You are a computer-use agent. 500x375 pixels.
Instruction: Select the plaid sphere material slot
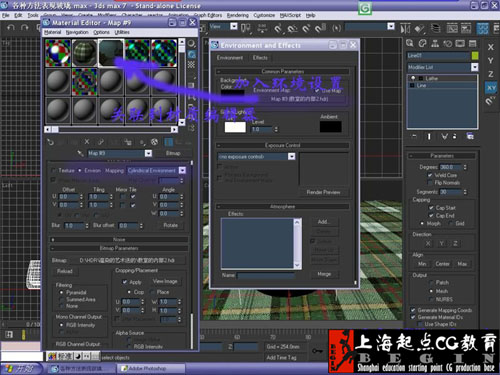(x=84, y=53)
